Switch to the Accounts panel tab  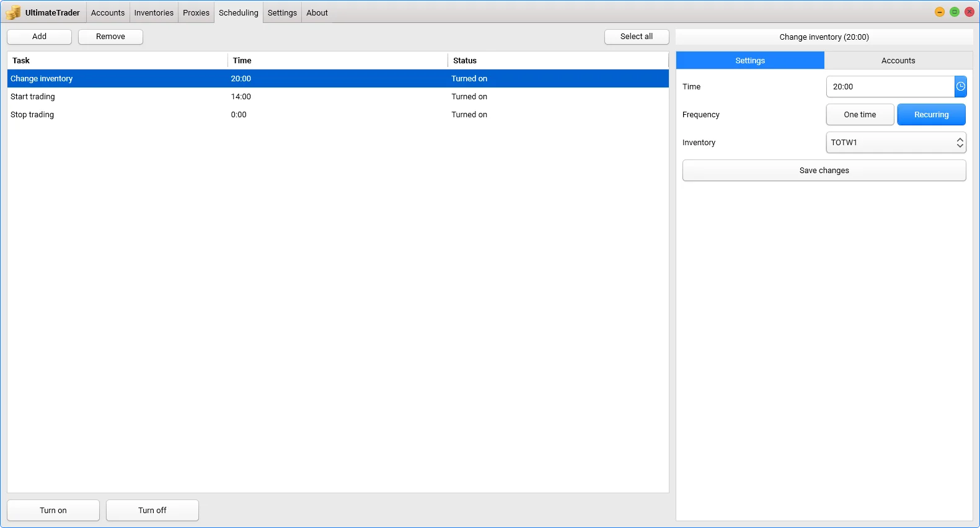[898, 60]
